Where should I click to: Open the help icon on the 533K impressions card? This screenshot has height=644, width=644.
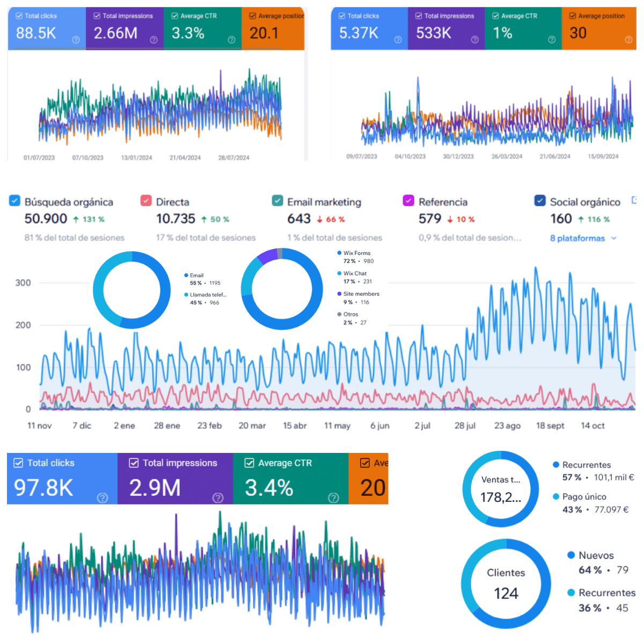[x=474, y=40]
